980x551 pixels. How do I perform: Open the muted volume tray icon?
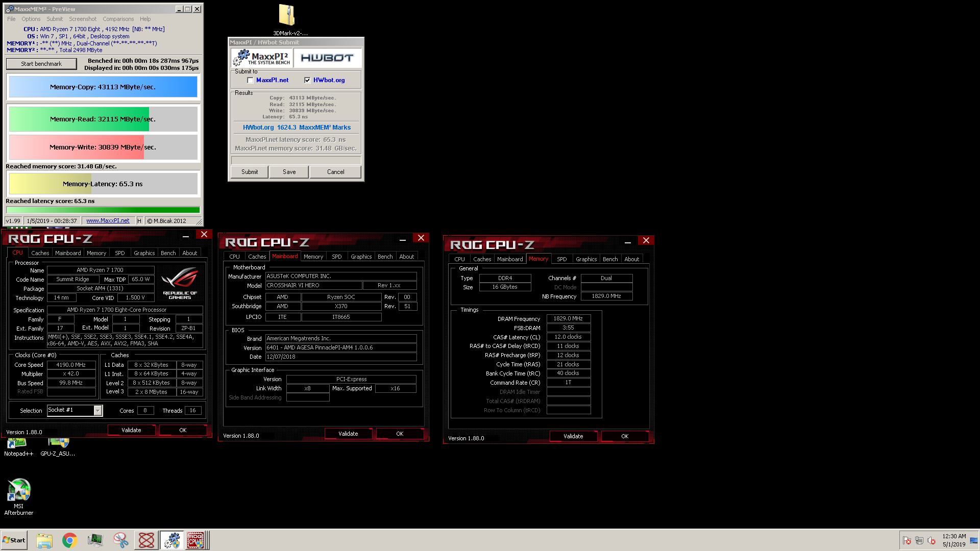click(932, 541)
